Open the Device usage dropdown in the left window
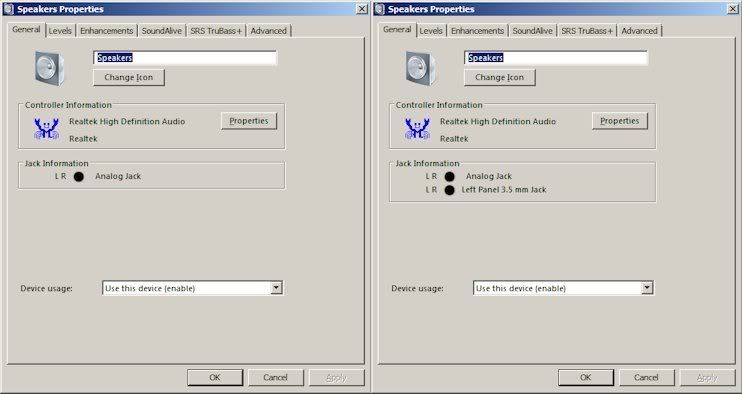The image size is (742, 394). 277,288
